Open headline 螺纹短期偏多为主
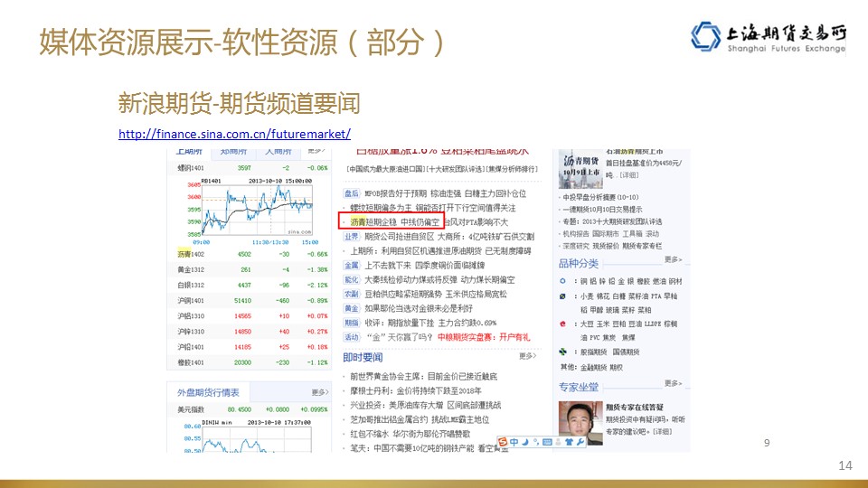 pyautogui.click(x=382, y=208)
